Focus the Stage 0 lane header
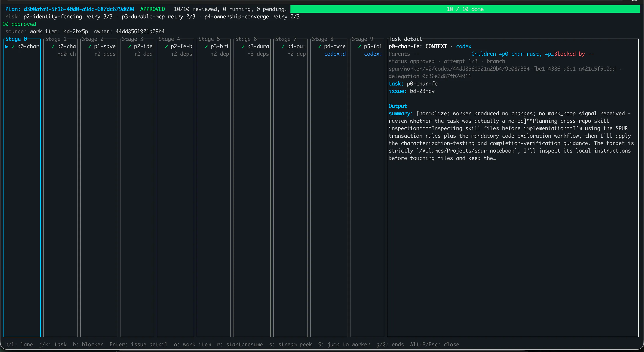644x352 pixels. click(x=16, y=39)
